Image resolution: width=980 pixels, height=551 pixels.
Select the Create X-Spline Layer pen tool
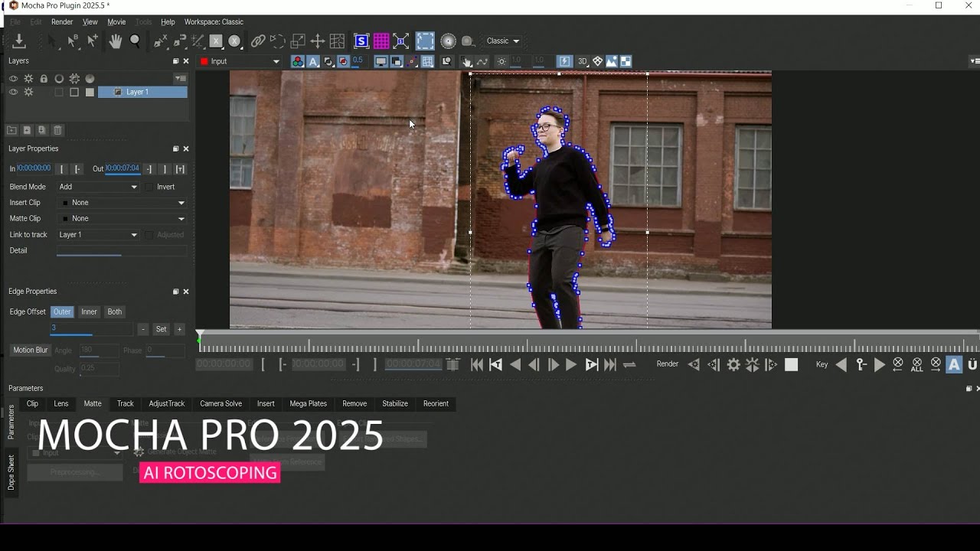pyautogui.click(x=160, y=41)
